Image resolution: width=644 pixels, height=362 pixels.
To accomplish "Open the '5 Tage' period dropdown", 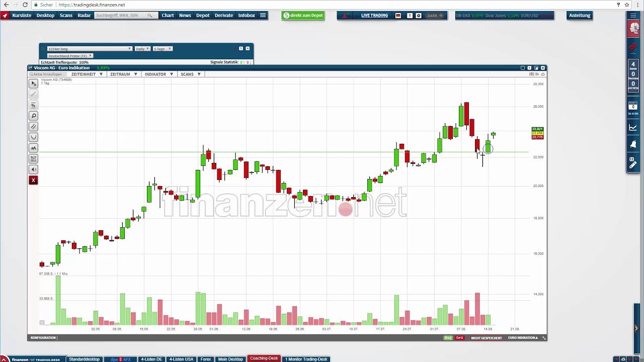I will [163, 49].
